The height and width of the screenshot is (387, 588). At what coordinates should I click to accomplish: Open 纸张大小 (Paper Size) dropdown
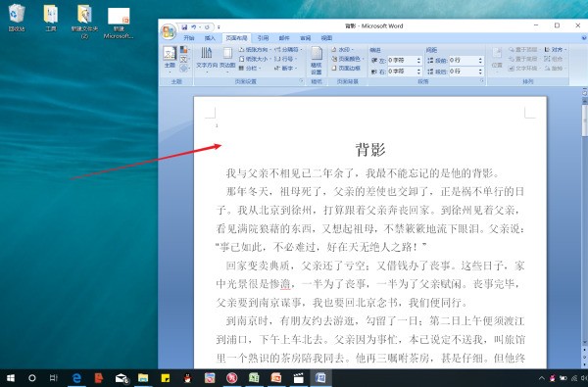(255, 59)
